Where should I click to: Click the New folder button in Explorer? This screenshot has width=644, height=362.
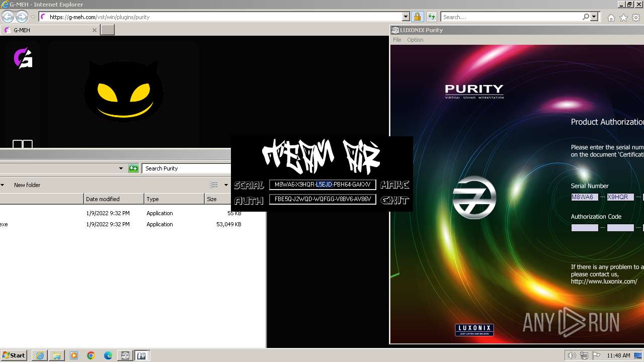tap(27, 185)
